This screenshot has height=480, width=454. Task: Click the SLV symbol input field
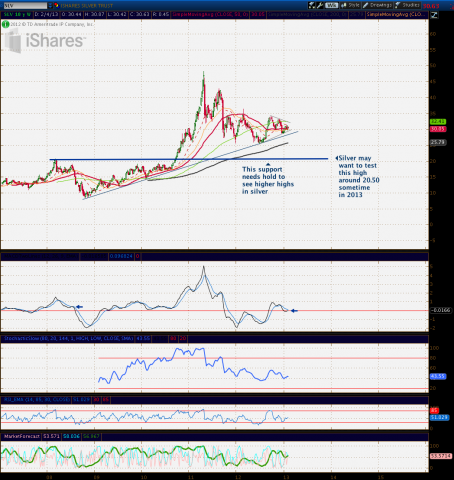pyautogui.click(x=24, y=6)
